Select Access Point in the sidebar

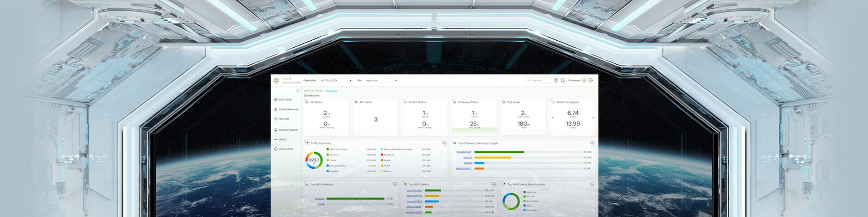(x=286, y=149)
